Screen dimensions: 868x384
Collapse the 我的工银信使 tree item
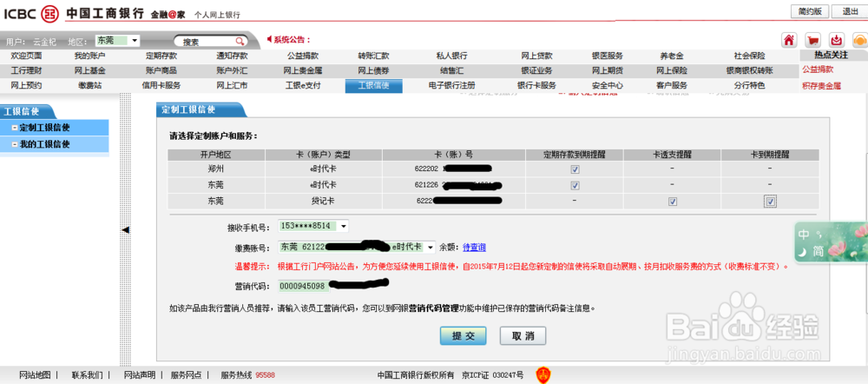coord(14,144)
